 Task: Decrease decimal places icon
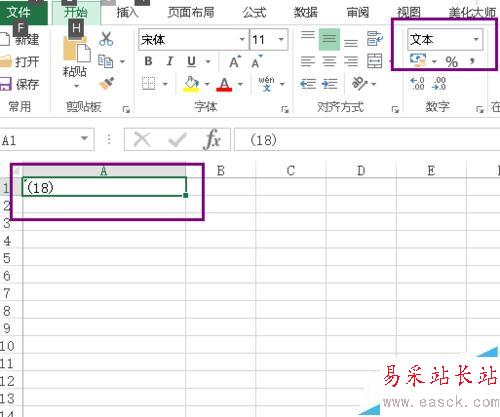pyautogui.click(x=439, y=84)
